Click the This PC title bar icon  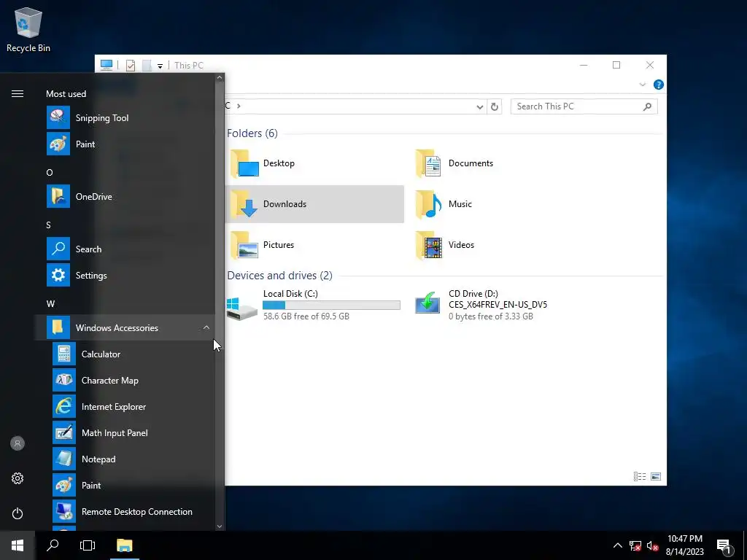pyautogui.click(x=107, y=65)
